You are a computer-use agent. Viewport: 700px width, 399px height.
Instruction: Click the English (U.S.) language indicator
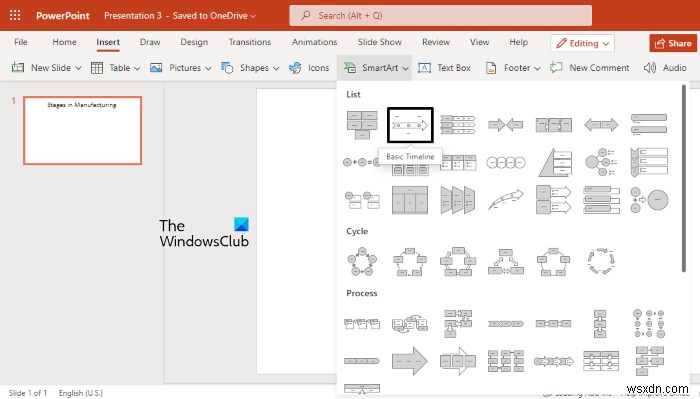pyautogui.click(x=80, y=393)
